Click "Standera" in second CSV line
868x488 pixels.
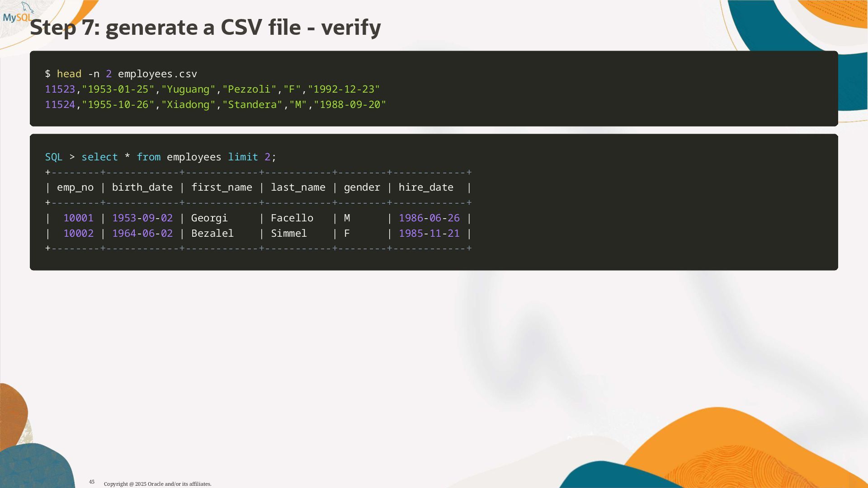tap(252, 105)
